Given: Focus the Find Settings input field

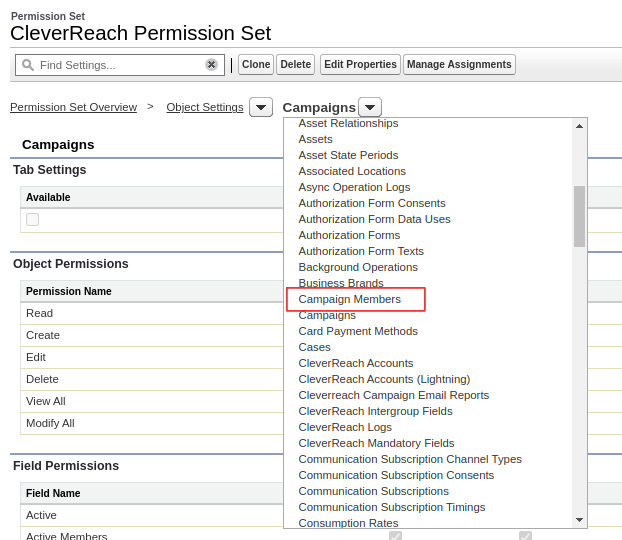Looking at the screenshot, I should [119, 65].
